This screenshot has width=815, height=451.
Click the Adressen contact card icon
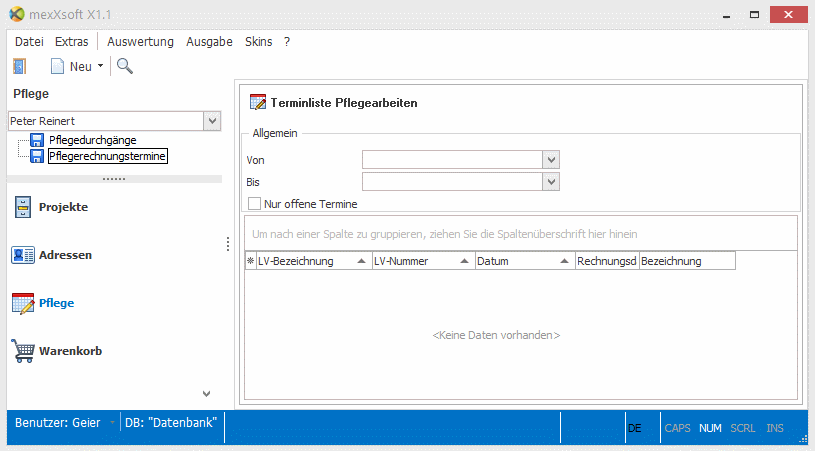click(23, 255)
